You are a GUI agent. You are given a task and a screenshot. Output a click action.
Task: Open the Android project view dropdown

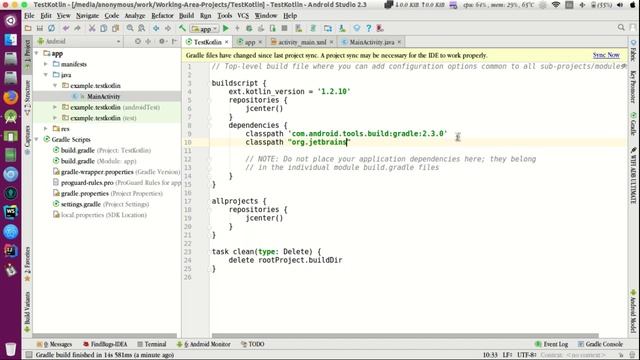[80, 41]
